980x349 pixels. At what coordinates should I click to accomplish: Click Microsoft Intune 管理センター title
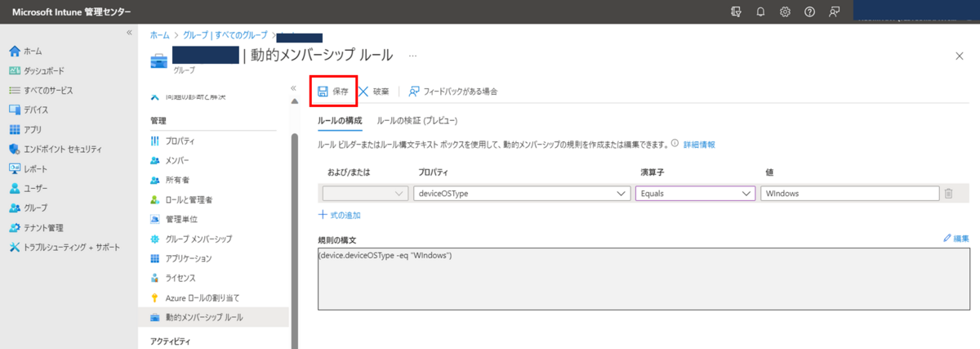pos(72,11)
